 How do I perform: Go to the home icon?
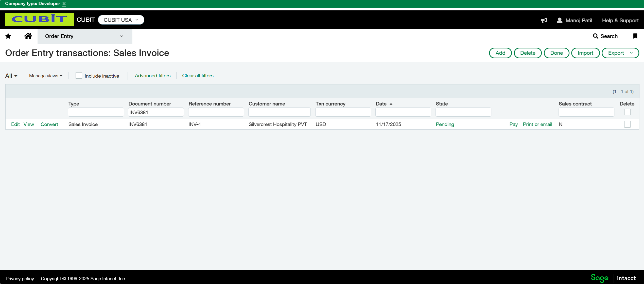[28, 36]
